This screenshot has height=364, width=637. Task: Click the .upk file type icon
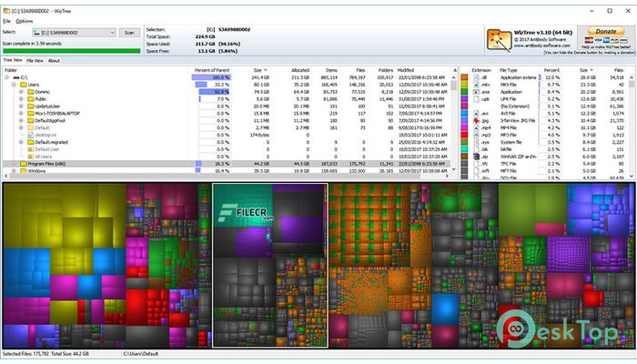click(x=476, y=99)
